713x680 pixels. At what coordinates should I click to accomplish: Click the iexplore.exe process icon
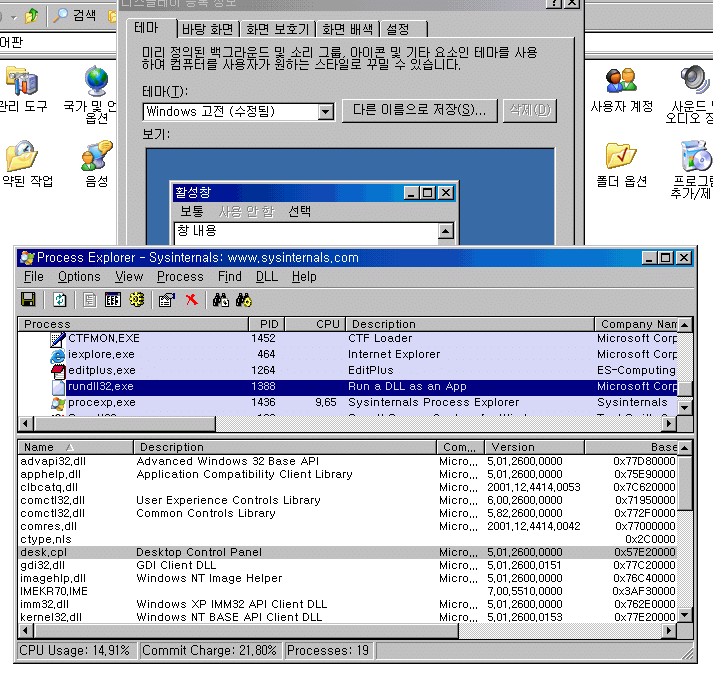(58, 355)
